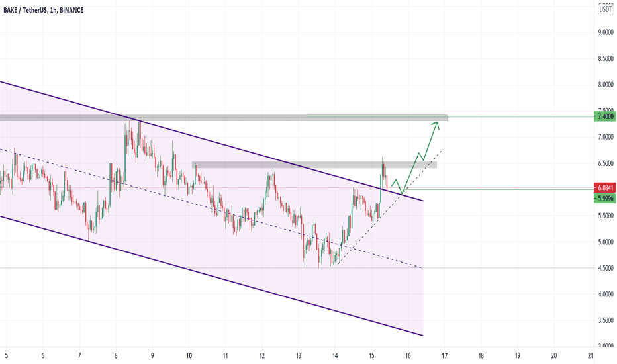This screenshot has height=364, width=617.
Task: Click date 11 on time axis
Action: point(226,356)
